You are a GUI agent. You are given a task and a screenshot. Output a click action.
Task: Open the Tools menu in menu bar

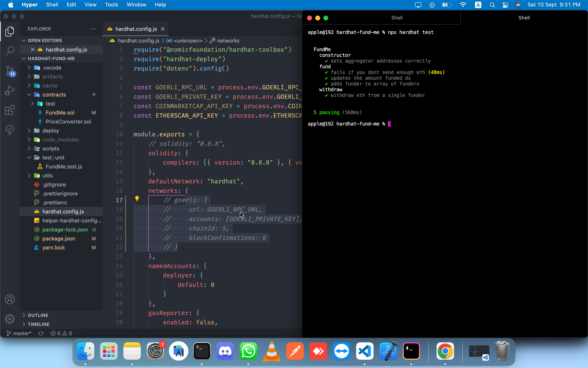pos(111,5)
